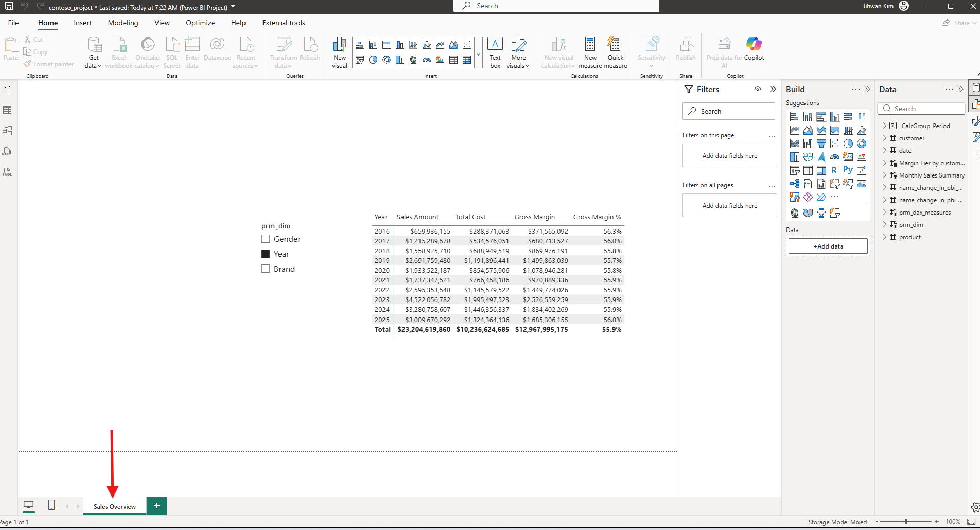Open Report view in left sidebar
Screen dimensions: 980x530
tap(7, 90)
